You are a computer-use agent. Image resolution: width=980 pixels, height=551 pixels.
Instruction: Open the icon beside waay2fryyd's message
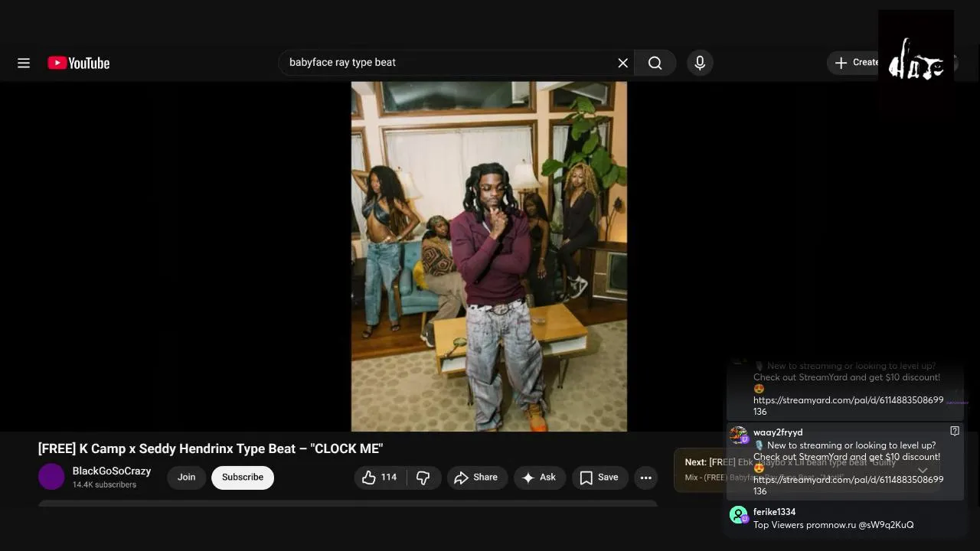click(955, 431)
